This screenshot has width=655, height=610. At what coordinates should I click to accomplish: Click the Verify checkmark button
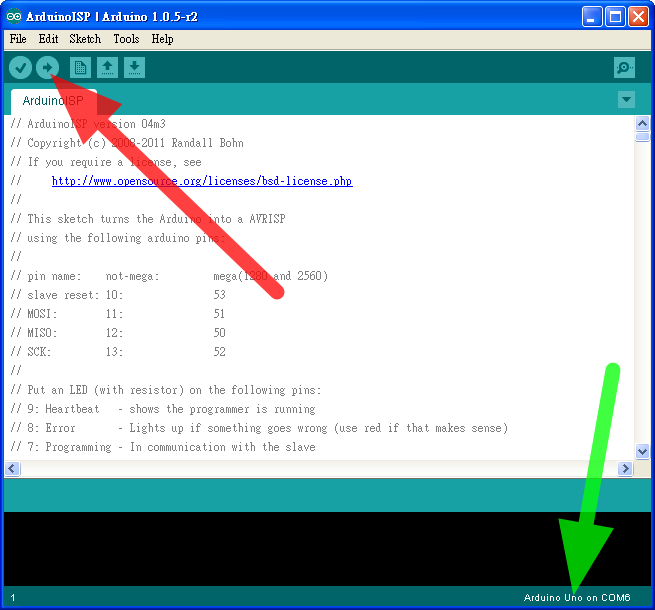tap(20, 67)
